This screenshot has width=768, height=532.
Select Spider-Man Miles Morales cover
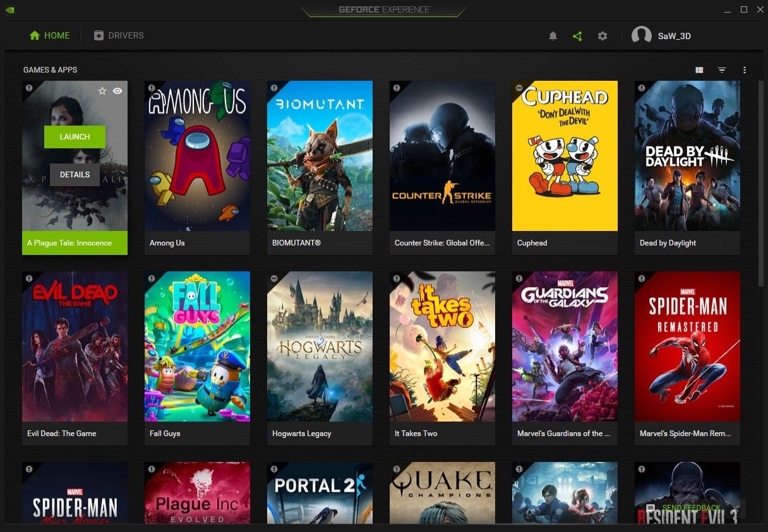75,492
